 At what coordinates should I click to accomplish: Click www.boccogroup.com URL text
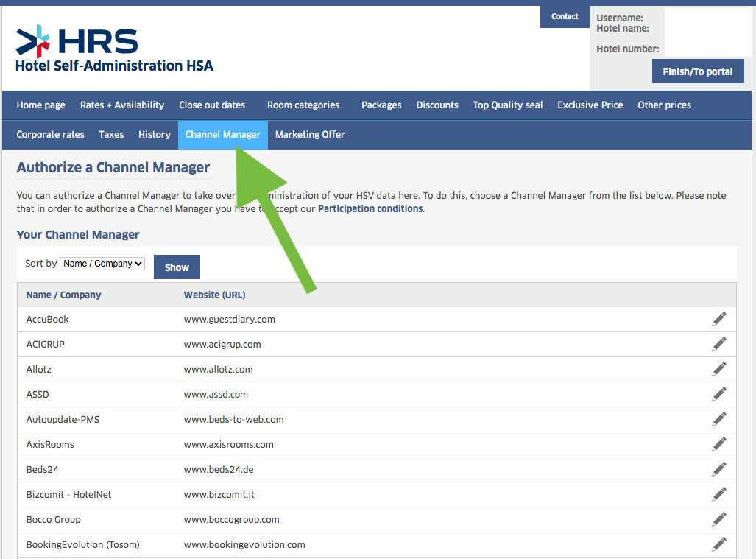click(x=231, y=520)
